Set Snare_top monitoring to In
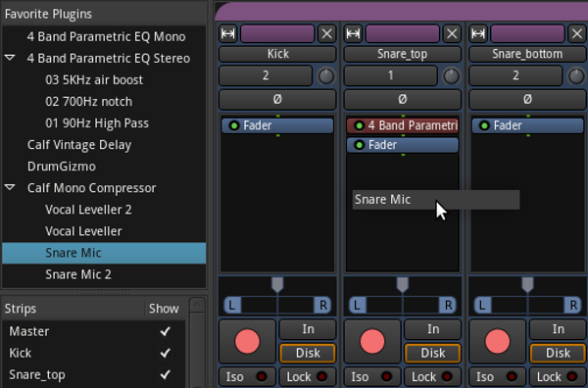Screen dimensions: 588x388 pyautogui.click(x=433, y=329)
